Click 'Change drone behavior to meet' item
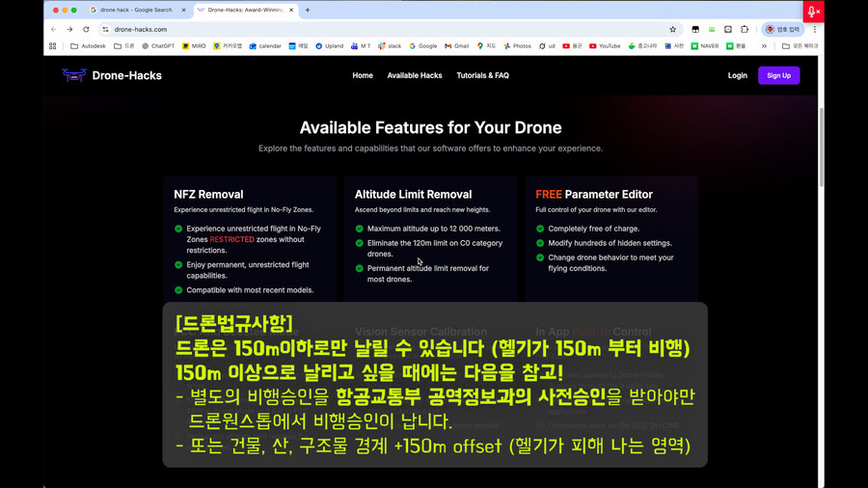 610,263
